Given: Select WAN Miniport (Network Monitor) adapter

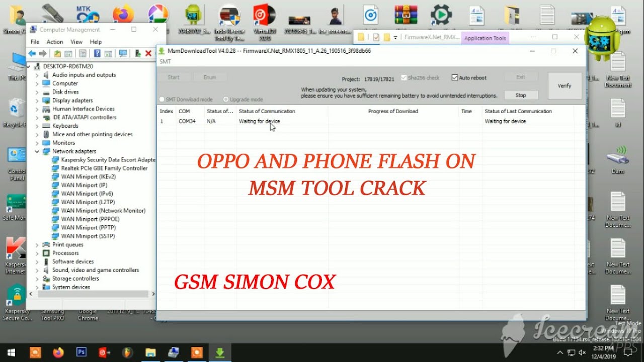Looking at the screenshot, I should tap(103, 211).
